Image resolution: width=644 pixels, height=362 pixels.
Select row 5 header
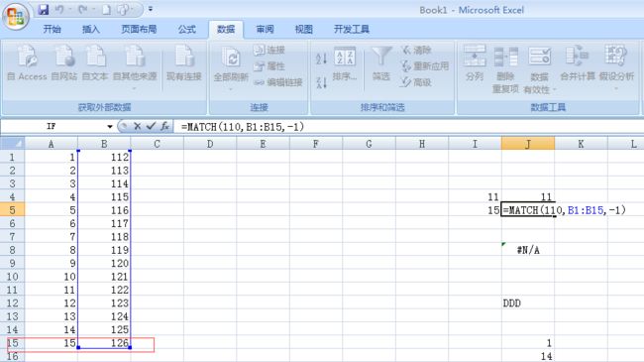click(12, 210)
